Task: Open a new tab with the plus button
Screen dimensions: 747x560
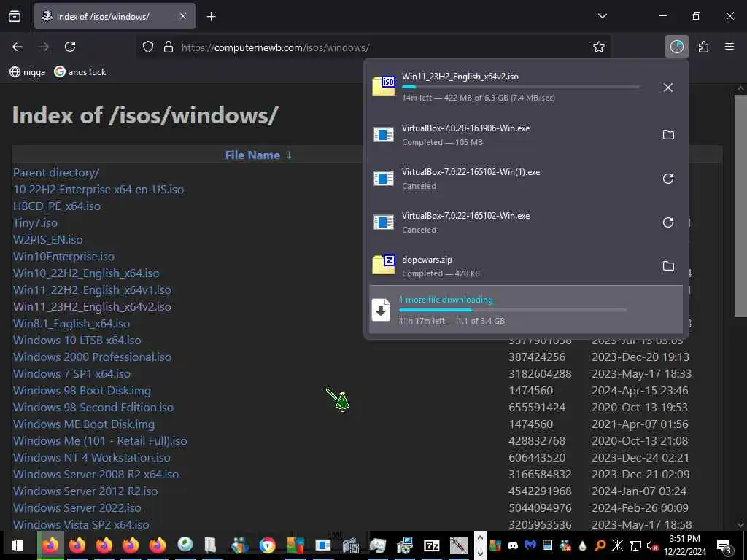Action: [211, 17]
